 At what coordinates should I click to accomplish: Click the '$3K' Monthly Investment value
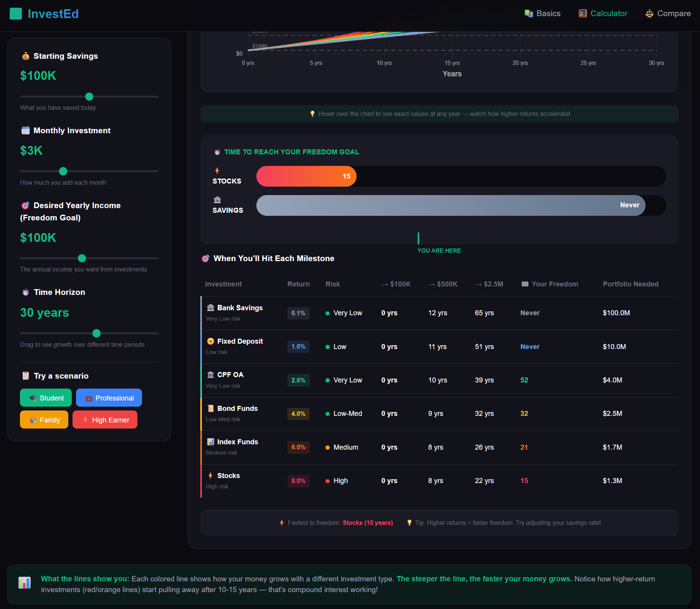pos(31,151)
